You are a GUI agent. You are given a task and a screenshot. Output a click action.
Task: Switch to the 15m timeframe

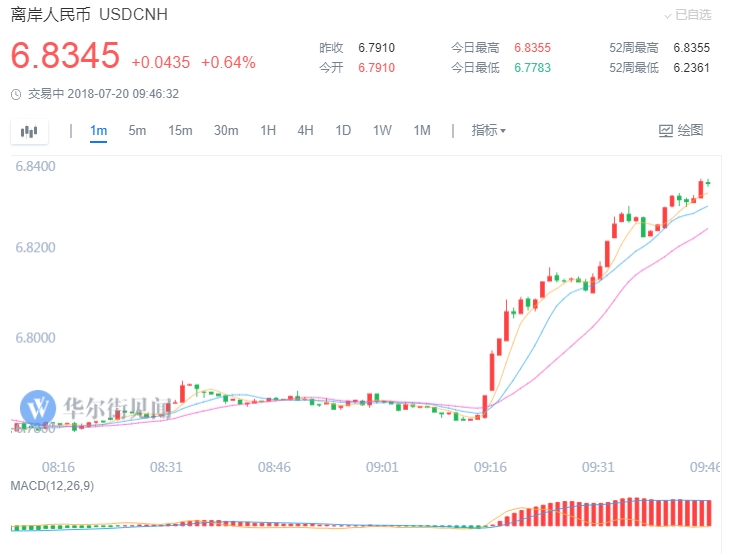(x=180, y=130)
